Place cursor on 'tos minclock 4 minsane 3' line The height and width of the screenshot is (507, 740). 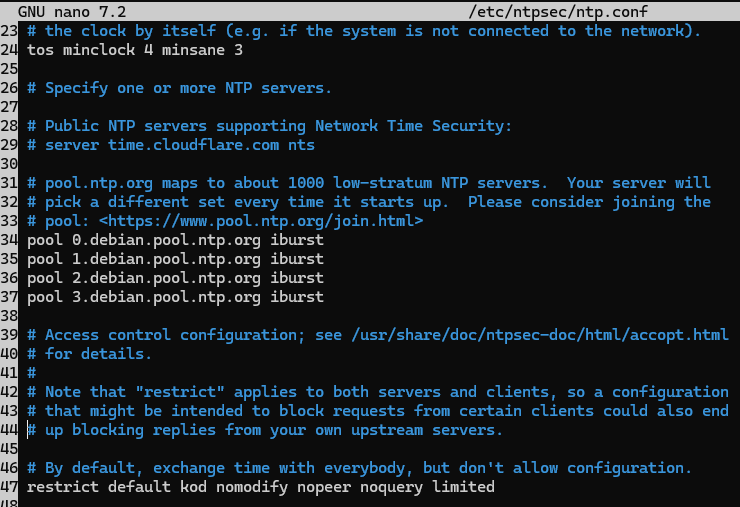[x=135, y=49]
